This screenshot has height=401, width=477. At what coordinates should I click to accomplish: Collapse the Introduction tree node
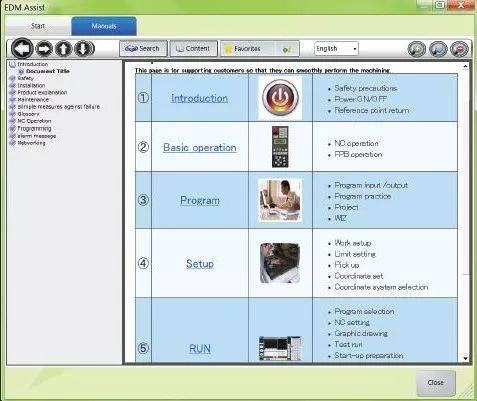13,64
